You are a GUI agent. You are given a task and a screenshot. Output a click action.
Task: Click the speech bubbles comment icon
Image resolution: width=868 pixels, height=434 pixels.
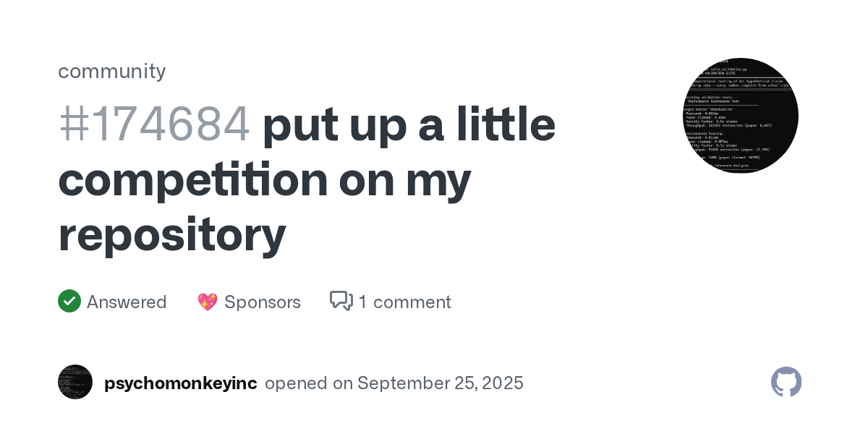(x=341, y=301)
